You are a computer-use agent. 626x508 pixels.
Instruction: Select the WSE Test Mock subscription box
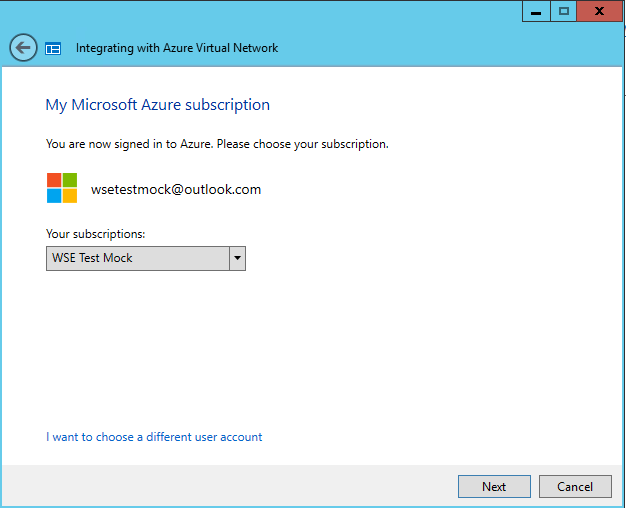click(146, 258)
